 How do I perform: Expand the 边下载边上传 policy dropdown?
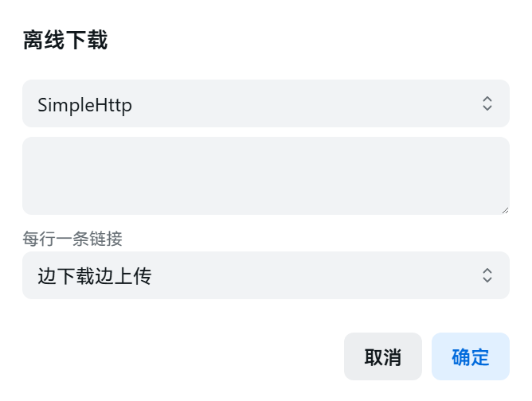click(x=265, y=276)
